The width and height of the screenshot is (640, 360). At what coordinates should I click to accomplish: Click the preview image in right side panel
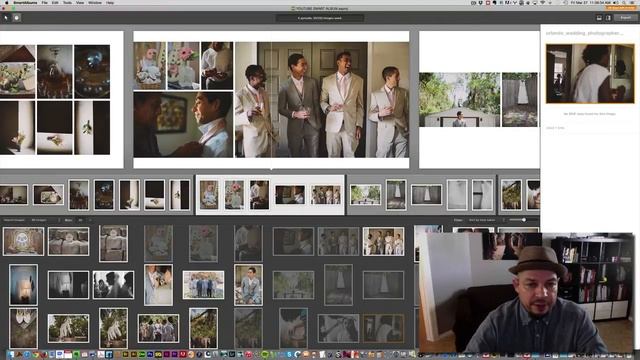(x=590, y=73)
